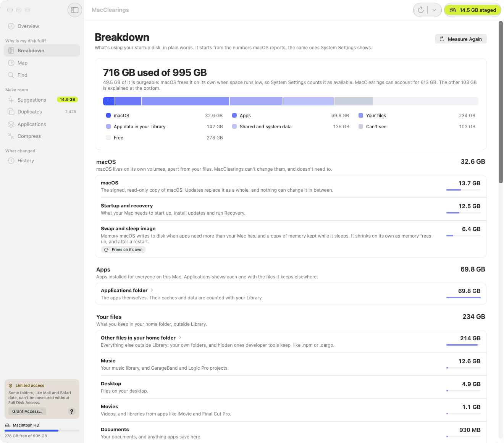Click the Can't see legend swatch
The width and height of the screenshot is (504, 443).
[x=361, y=126]
